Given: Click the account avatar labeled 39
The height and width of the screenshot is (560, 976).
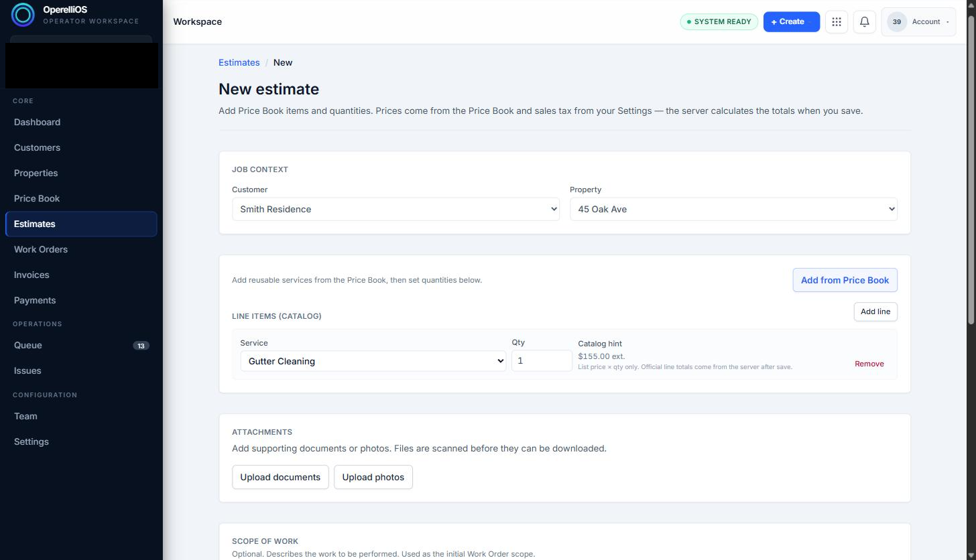Looking at the screenshot, I should click(x=896, y=21).
